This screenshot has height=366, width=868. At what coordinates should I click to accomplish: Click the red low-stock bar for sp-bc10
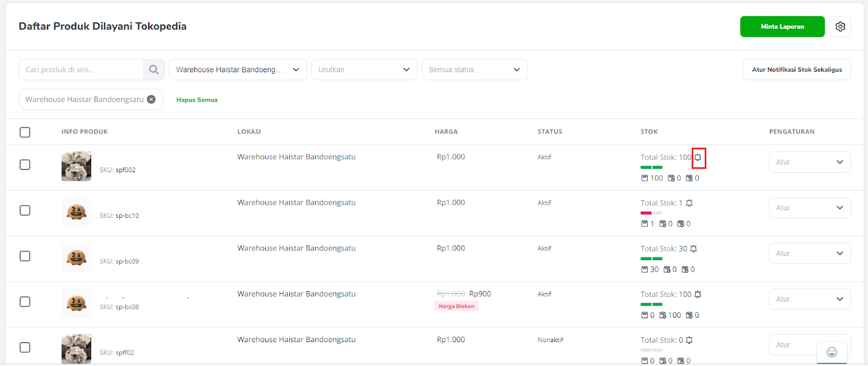click(646, 213)
